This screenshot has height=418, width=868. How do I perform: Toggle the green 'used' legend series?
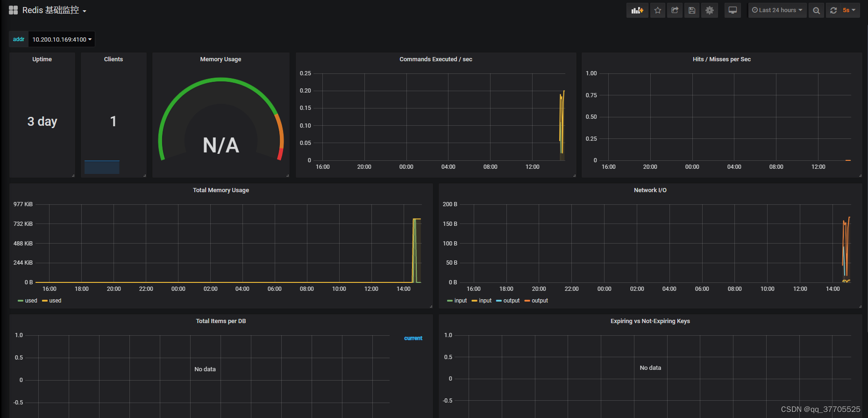tap(31, 301)
